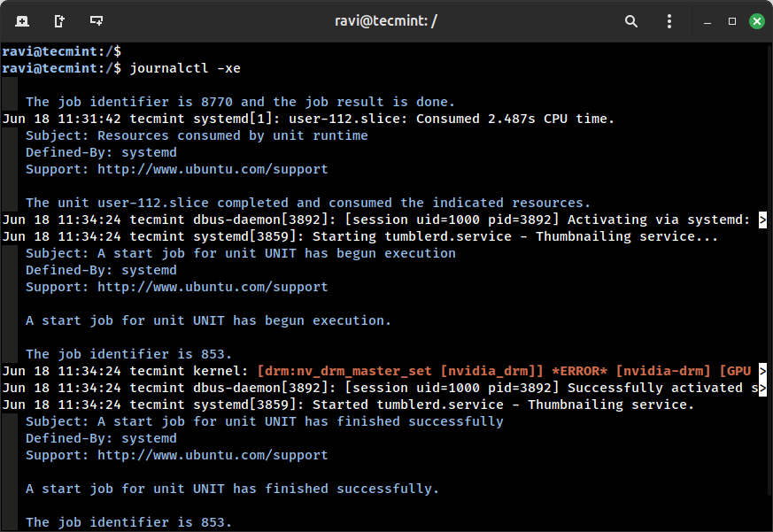
Task: Click the add terminal right icon
Action: click(59, 20)
